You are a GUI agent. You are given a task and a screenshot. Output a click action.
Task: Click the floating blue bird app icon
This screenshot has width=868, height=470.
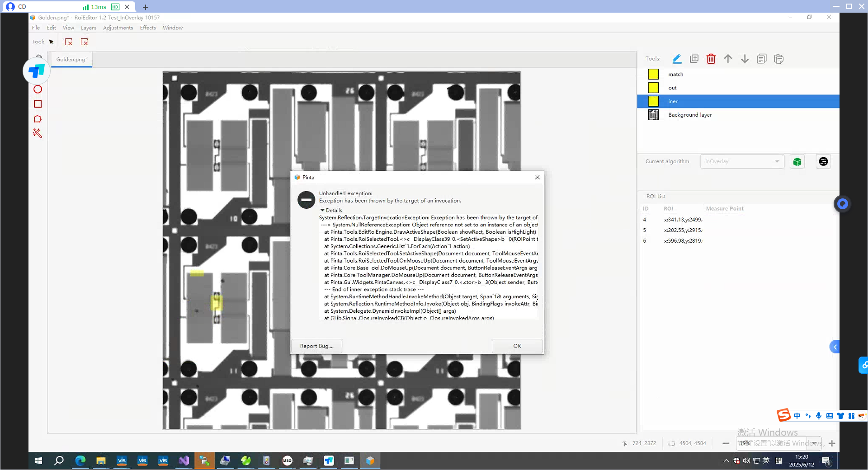(x=37, y=71)
